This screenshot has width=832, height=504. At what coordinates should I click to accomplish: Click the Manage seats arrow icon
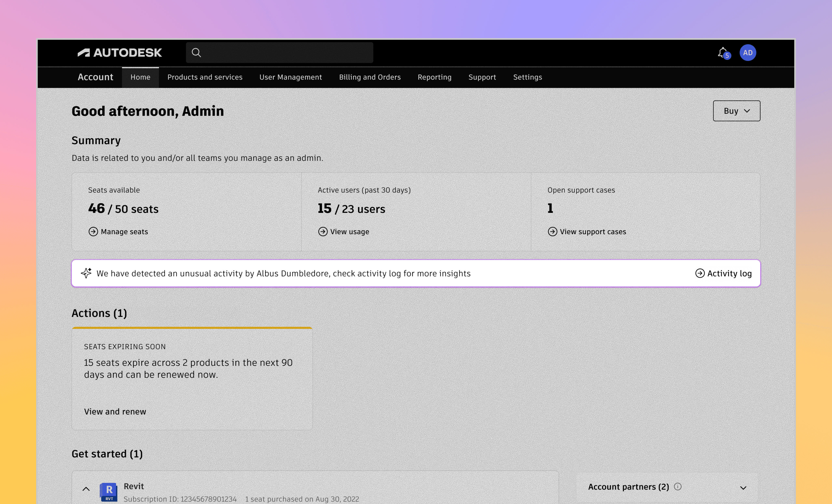pyautogui.click(x=93, y=232)
